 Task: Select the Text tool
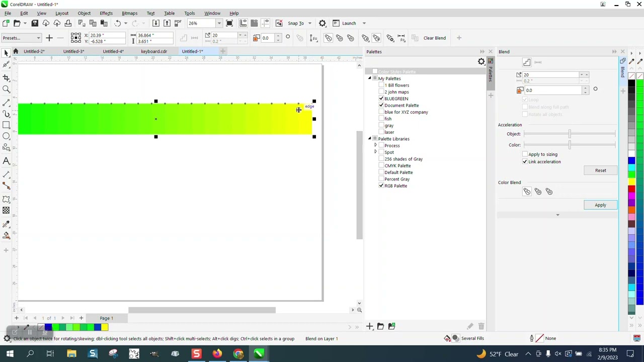(6, 161)
